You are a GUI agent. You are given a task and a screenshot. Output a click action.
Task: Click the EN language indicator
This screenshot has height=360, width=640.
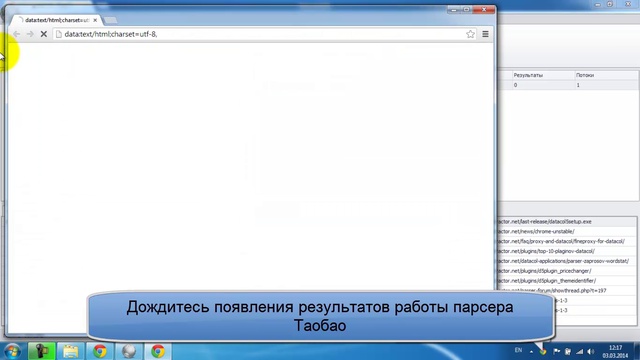(x=518, y=350)
